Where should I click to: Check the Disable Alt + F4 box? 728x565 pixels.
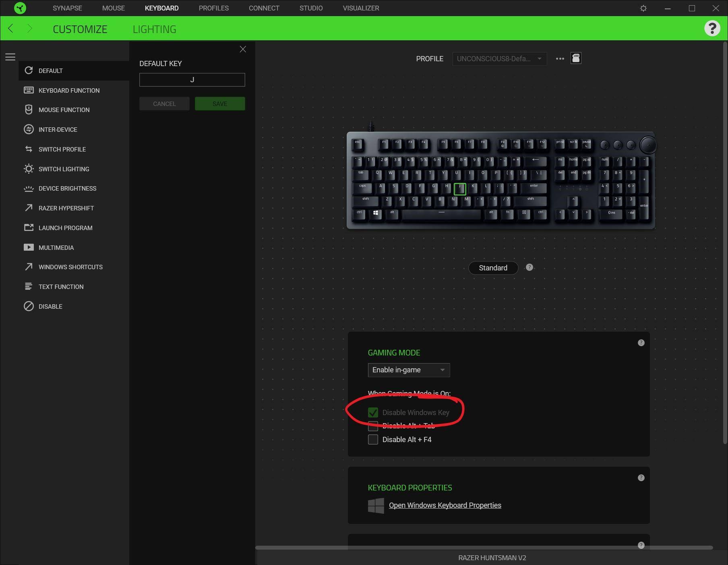(373, 439)
